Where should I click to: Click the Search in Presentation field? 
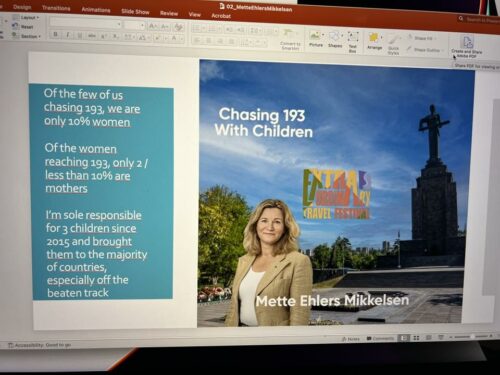[480, 20]
